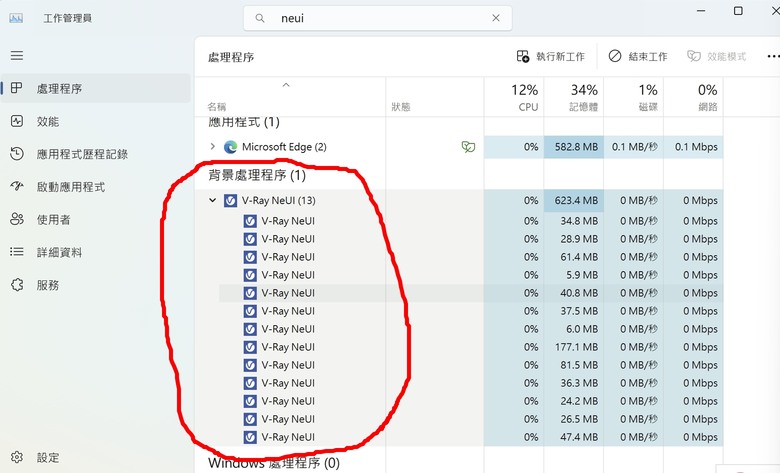The image size is (780, 473).
Task: Select the Microsoft Edge (2) row
Action: tap(459, 147)
